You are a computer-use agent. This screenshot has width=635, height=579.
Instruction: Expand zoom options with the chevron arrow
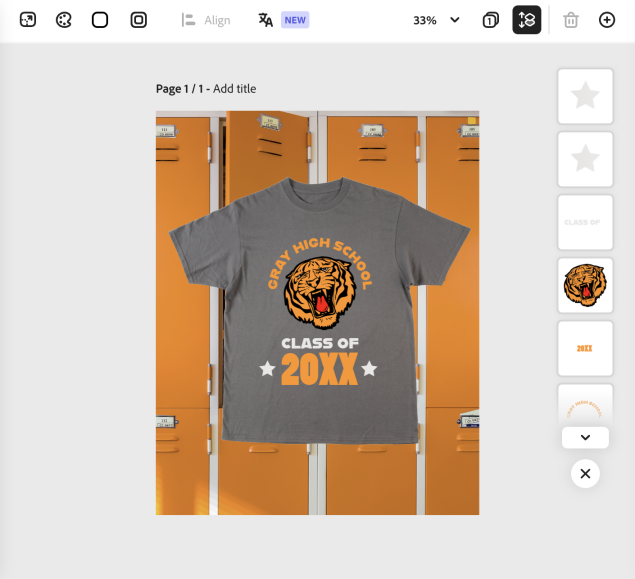tap(455, 20)
